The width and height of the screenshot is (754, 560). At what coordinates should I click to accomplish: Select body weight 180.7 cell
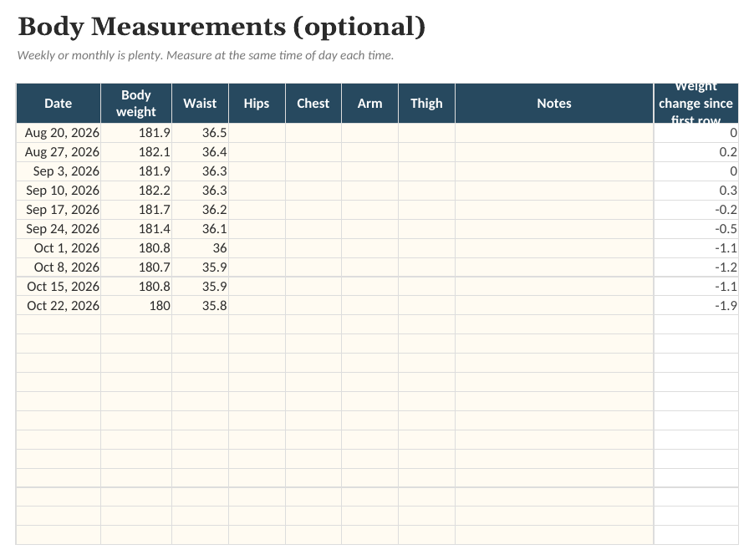point(136,267)
